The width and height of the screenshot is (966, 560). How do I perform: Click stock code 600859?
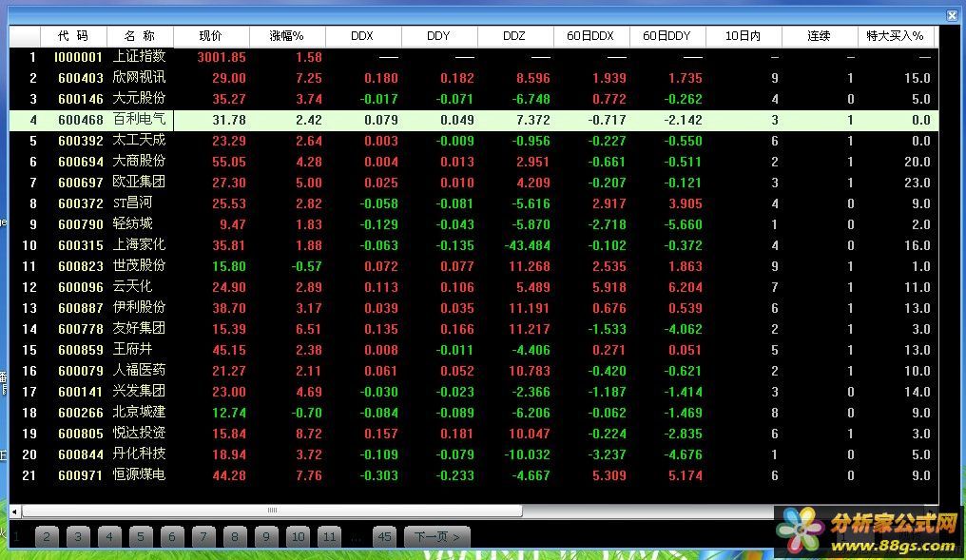pyautogui.click(x=81, y=350)
